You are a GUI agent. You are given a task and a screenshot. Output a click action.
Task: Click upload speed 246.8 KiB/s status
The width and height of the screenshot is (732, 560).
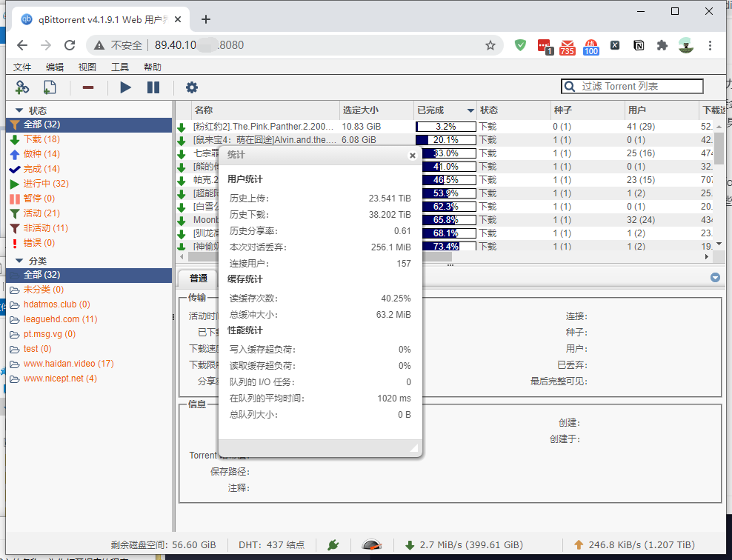click(x=635, y=544)
